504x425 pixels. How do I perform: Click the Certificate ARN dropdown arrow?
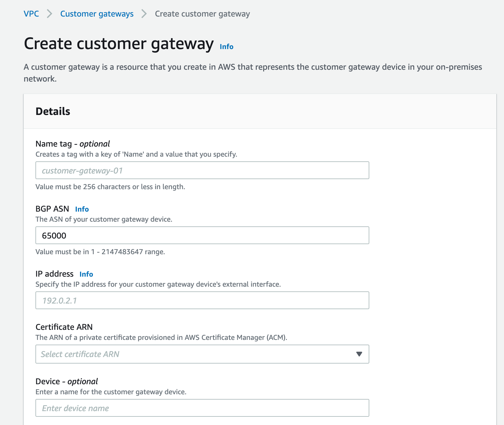359,354
